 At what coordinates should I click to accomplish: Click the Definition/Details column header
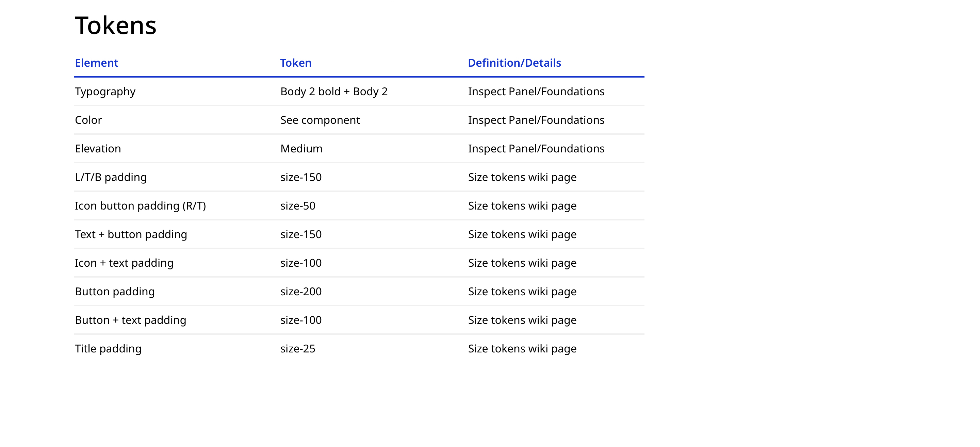[x=514, y=63]
